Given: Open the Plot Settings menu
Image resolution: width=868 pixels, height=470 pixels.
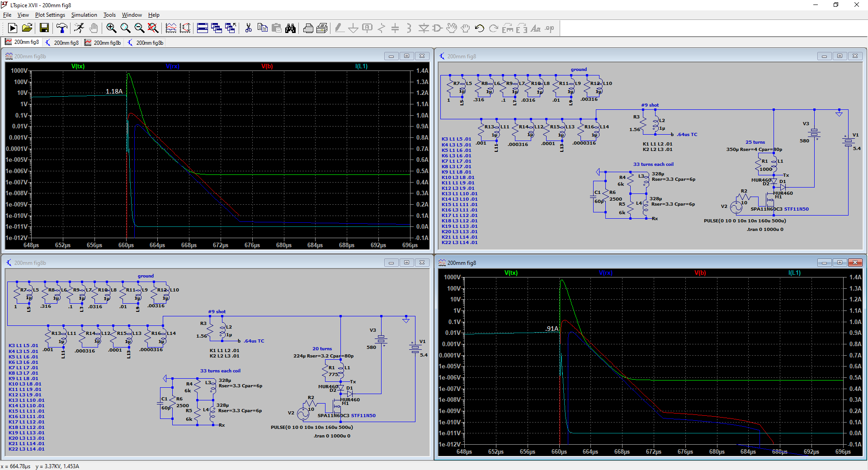Looking at the screenshot, I should pyautogui.click(x=50, y=15).
